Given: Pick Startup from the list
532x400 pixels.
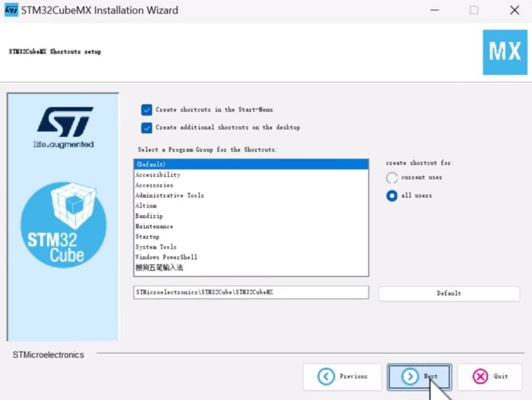Looking at the screenshot, I should coord(251,237).
